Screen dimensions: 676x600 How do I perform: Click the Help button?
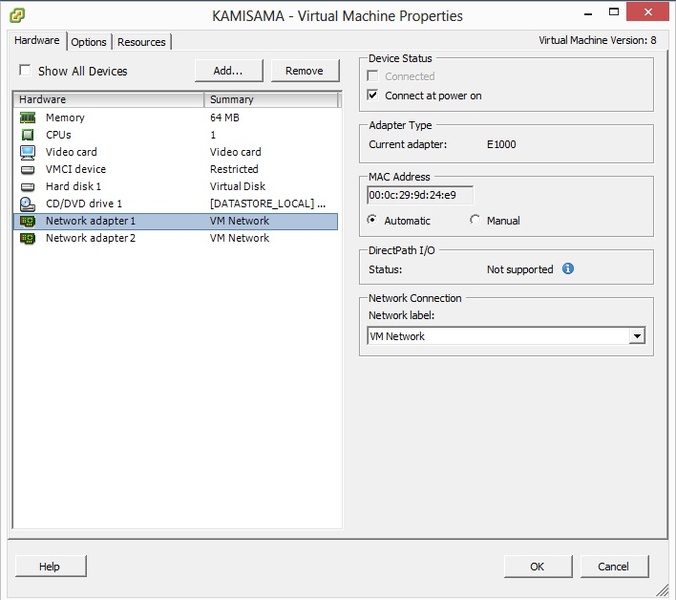(50, 566)
